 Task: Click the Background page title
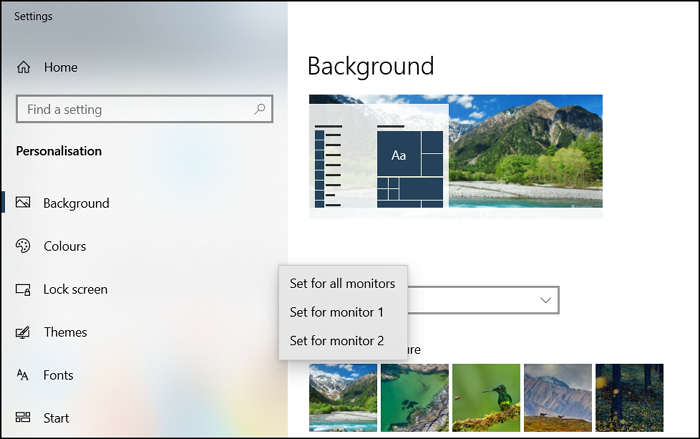tap(371, 66)
